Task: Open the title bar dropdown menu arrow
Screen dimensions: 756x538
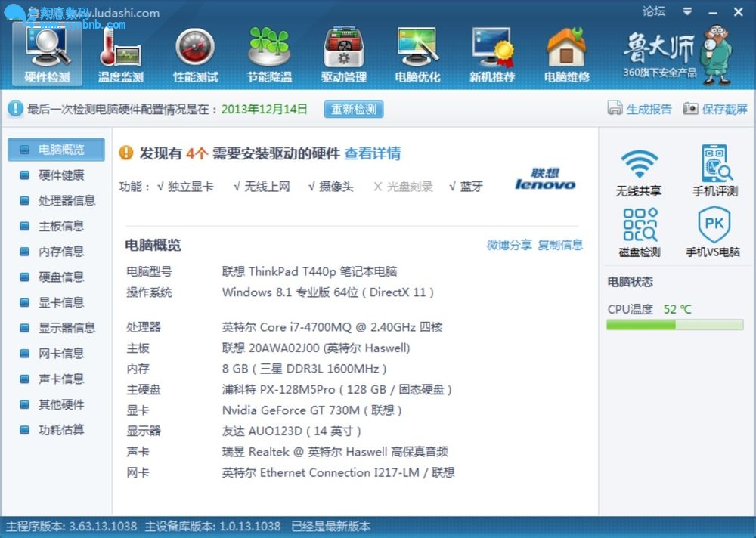Action: (687, 11)
